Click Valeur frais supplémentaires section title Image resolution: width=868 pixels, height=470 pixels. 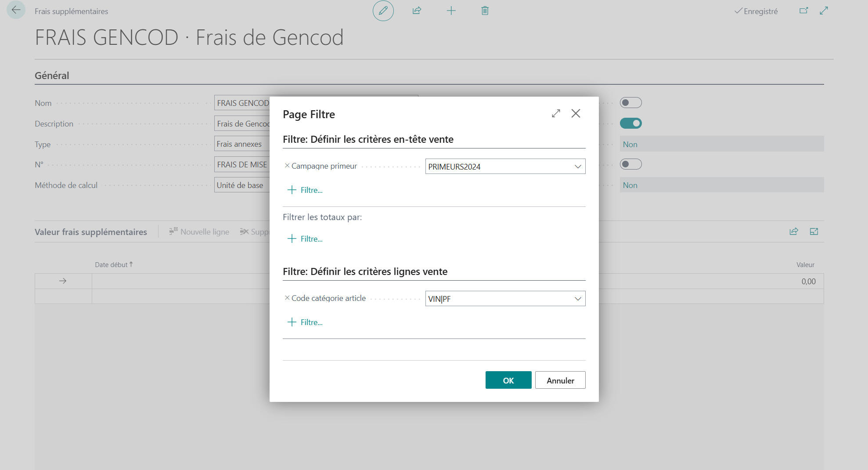91,231
